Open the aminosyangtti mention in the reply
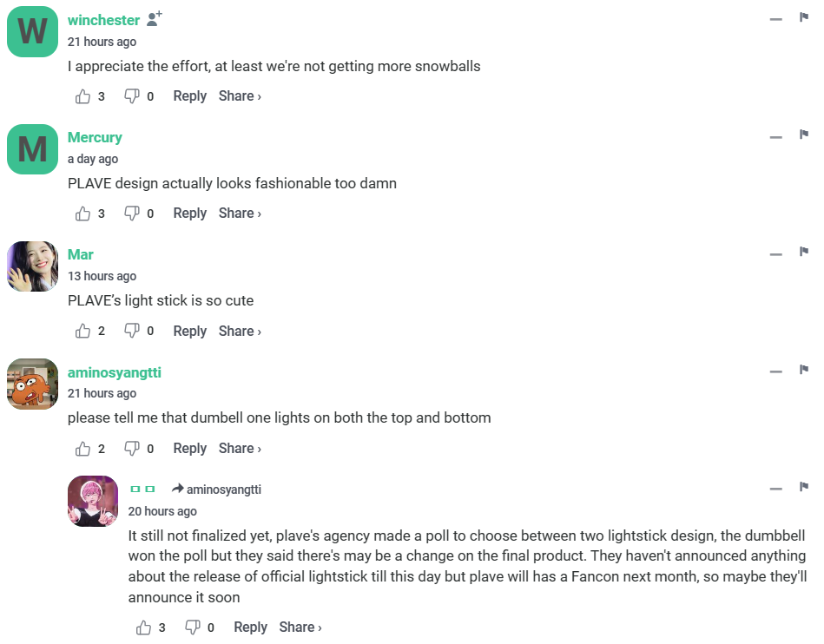 pos(223,490)
